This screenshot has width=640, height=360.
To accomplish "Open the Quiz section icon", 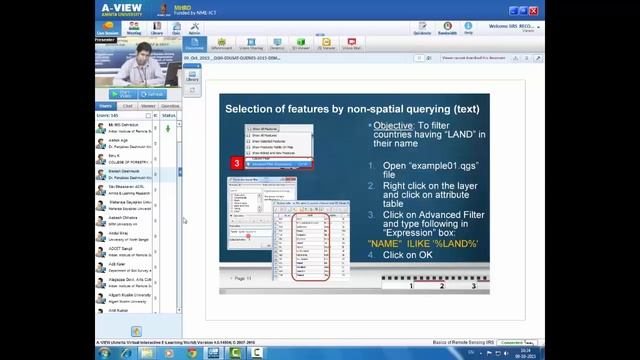I will point(176,28).
